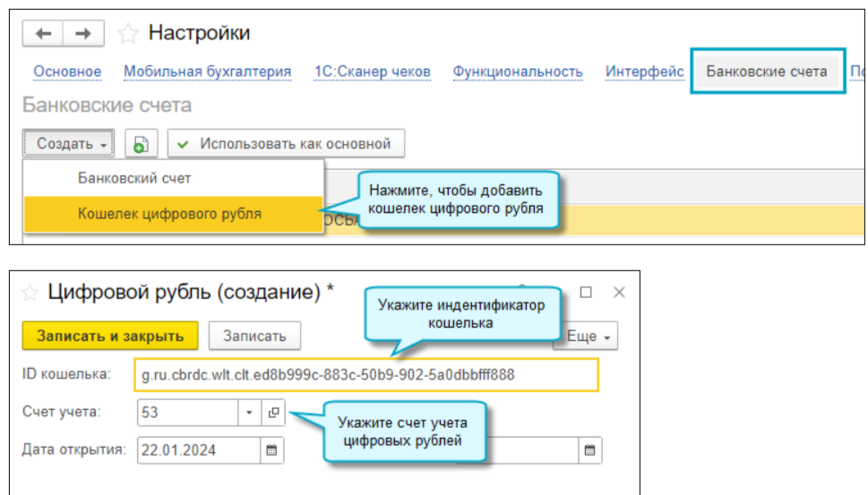
Task: Close the Цифровой рубль dialog
Action: (619, 292)
